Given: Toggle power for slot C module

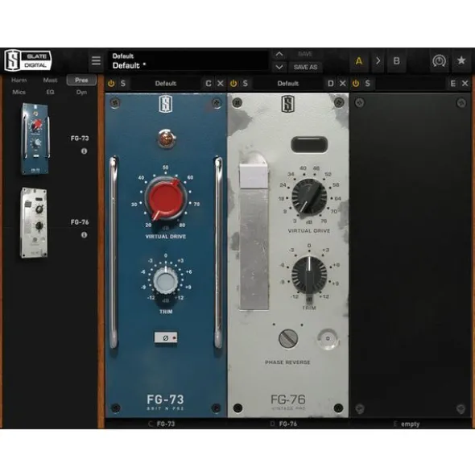Looking at the screenshot, I should point(111,84).
